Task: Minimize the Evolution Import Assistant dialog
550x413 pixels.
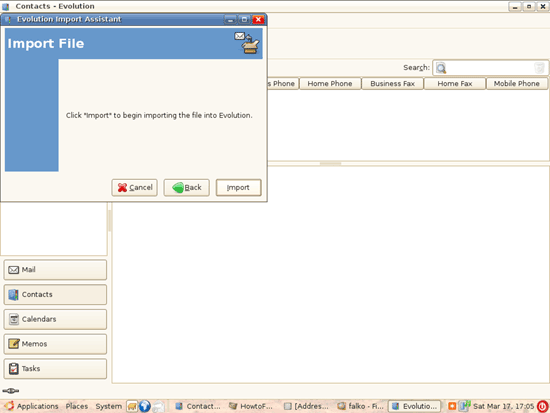Action: pyautogui.click(x=230, y=19)
